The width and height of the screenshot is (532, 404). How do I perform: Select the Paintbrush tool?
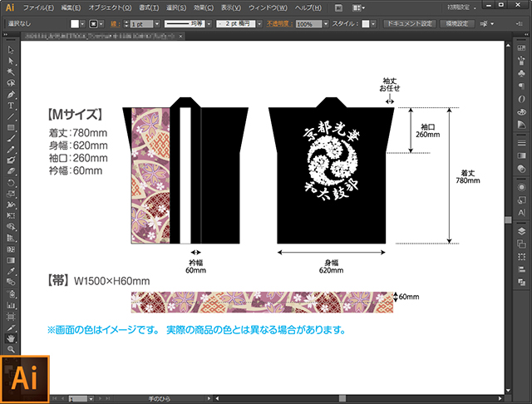(x=11, y=138)
